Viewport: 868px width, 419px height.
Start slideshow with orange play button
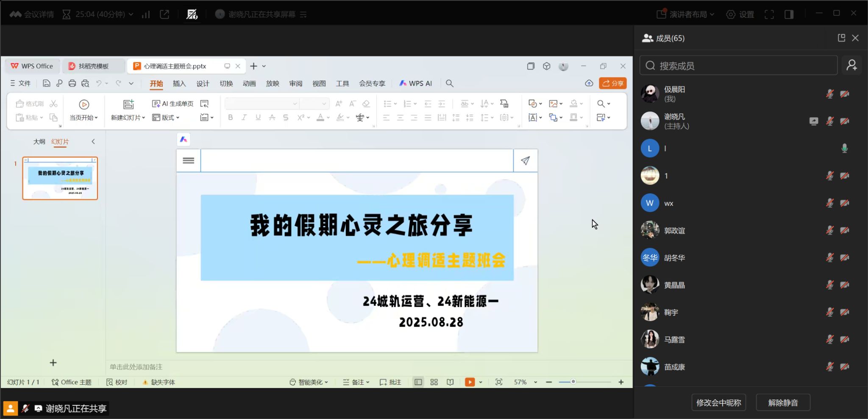pyautogui.click(x=470, y=382)
